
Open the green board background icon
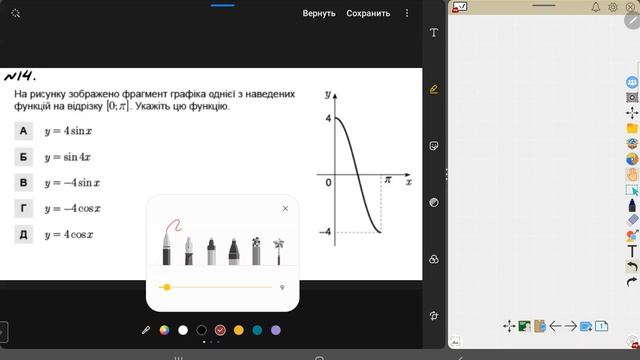(524, 326)
